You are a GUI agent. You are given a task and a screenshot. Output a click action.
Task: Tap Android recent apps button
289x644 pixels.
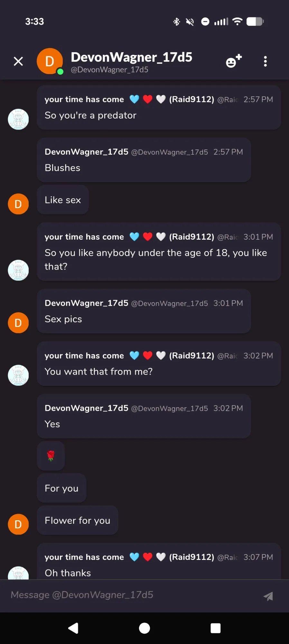(x=215, y=628)
